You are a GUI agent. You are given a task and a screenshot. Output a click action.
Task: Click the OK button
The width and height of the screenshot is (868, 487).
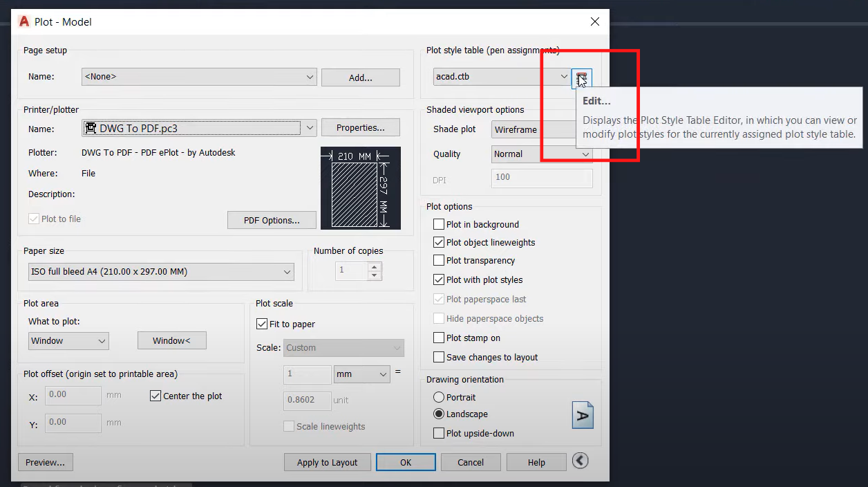tap(406, 462)
